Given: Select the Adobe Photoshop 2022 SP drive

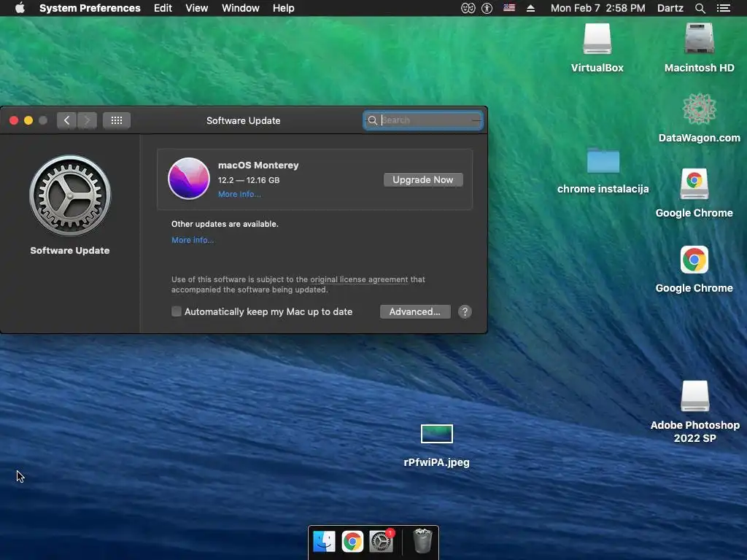Looking at the screenshot, I should tap(694, 396).
